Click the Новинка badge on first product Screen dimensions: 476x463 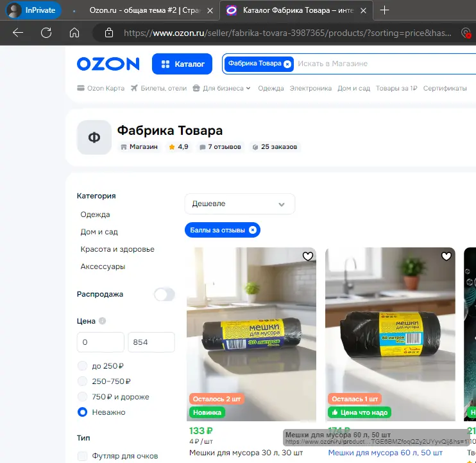(207, 412)
